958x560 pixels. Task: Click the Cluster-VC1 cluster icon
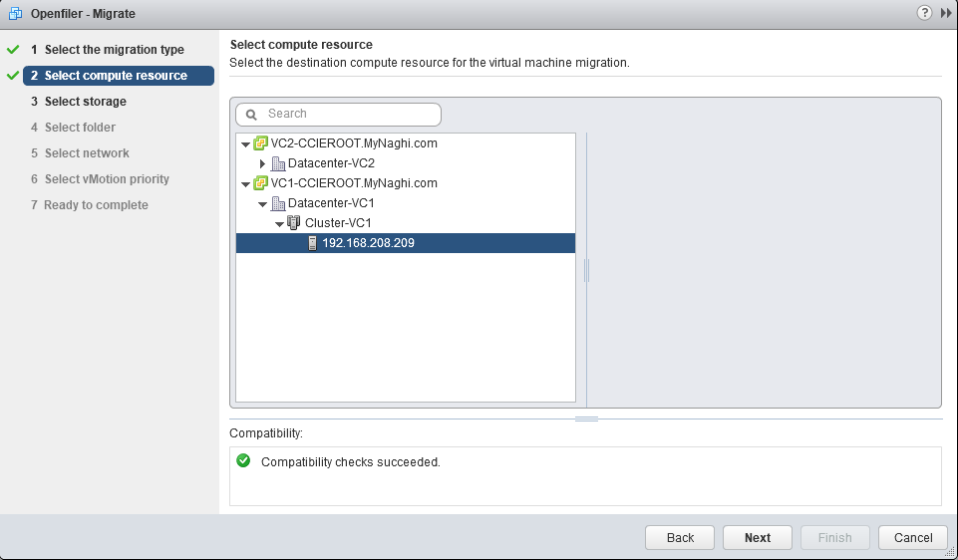coord(294,223)
